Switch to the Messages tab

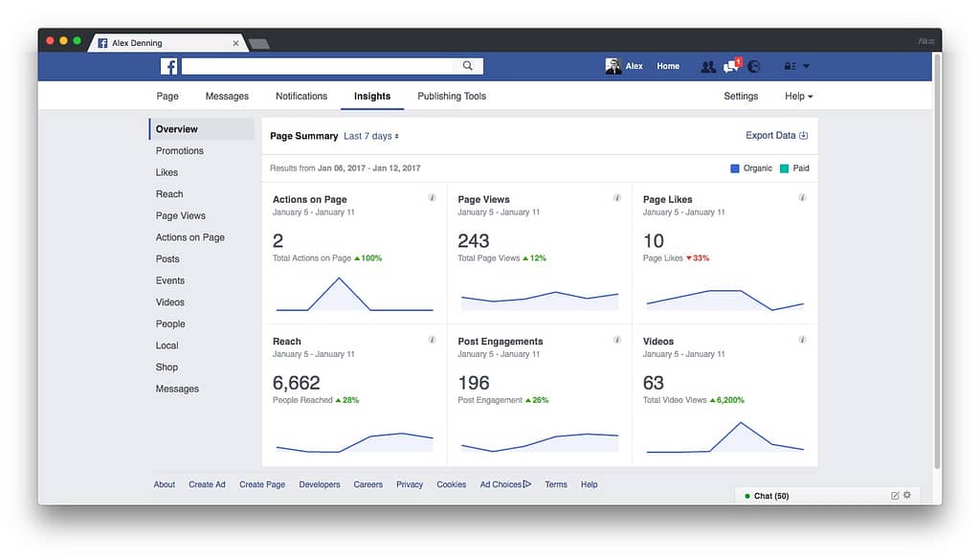(x=227, y=97)
